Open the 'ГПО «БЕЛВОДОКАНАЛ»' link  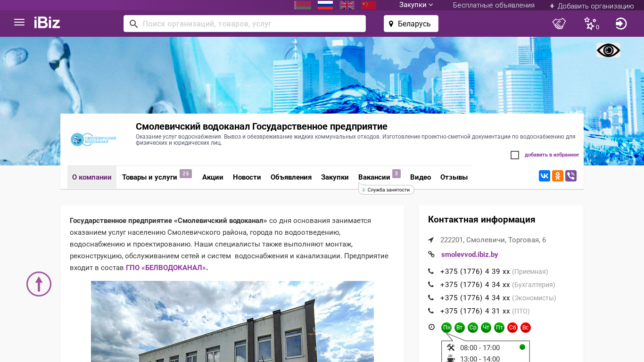[x=166, y=268]
